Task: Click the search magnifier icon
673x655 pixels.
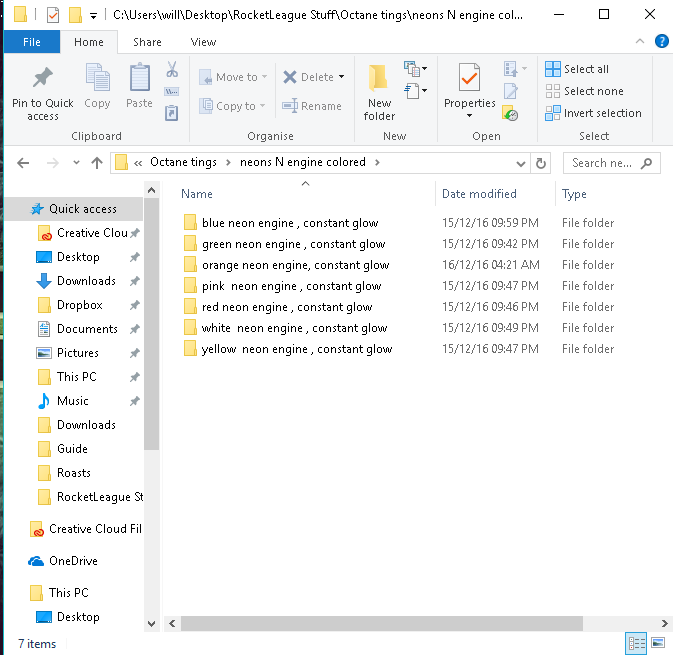Action: pyautogui.click(x=646, y=163)
